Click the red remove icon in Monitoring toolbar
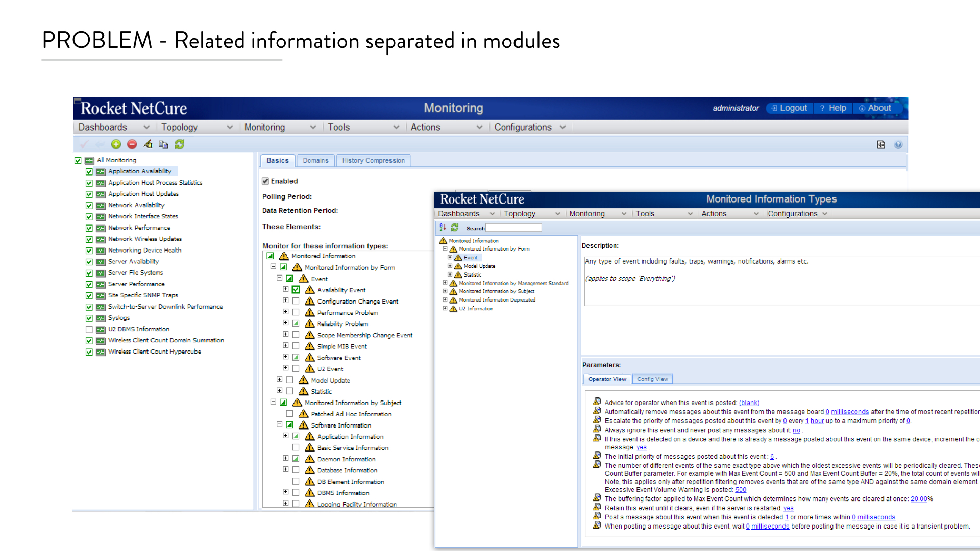 (132, 144)
